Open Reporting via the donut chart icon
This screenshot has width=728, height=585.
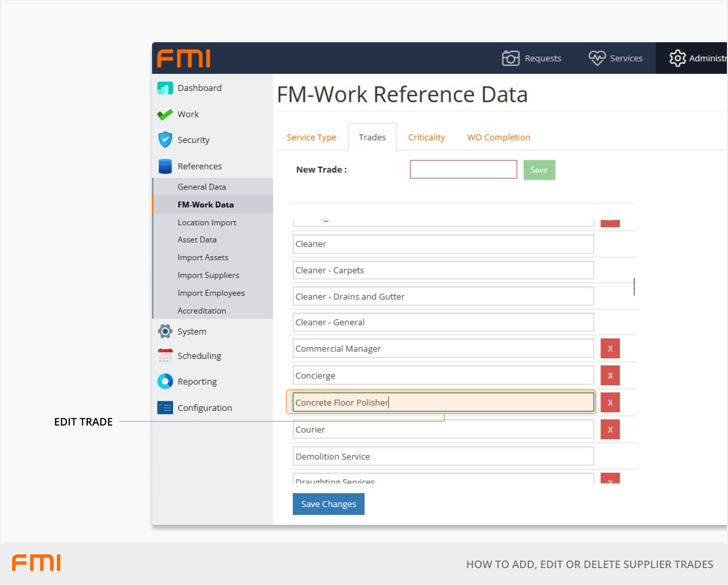pos(165,382)
